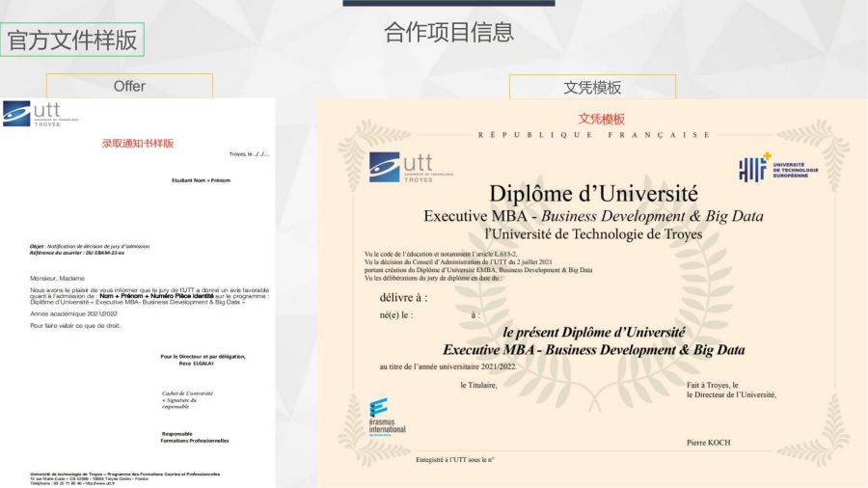Click le présent Diplôme d'Université line
868x488 pixels.
click(x=593, y=332)
